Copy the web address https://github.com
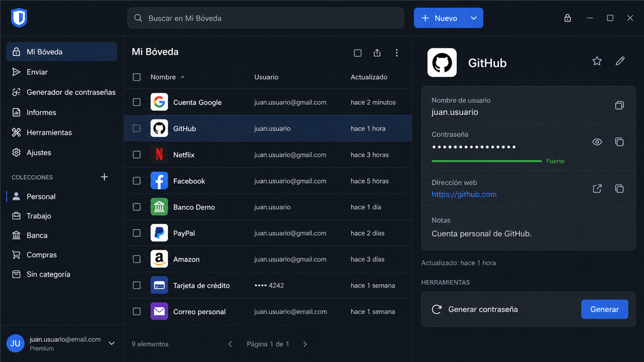 [x=619, y=189]
